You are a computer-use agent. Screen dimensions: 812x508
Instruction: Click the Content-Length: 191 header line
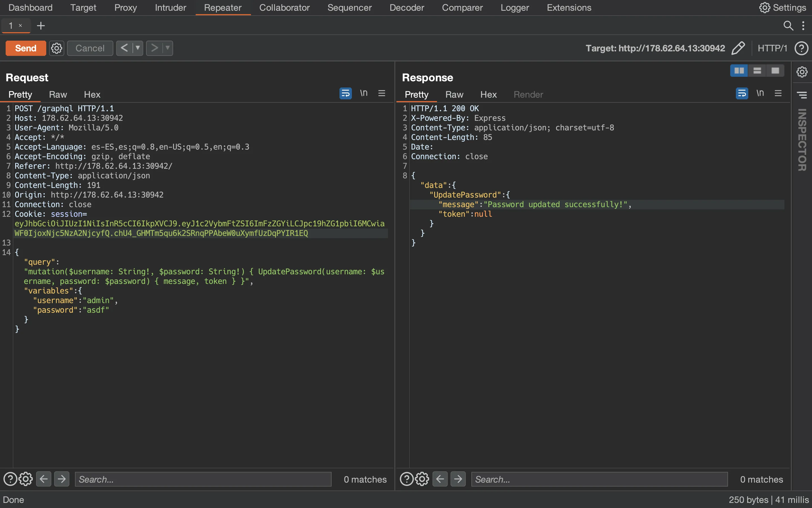(x=58, y=185)
